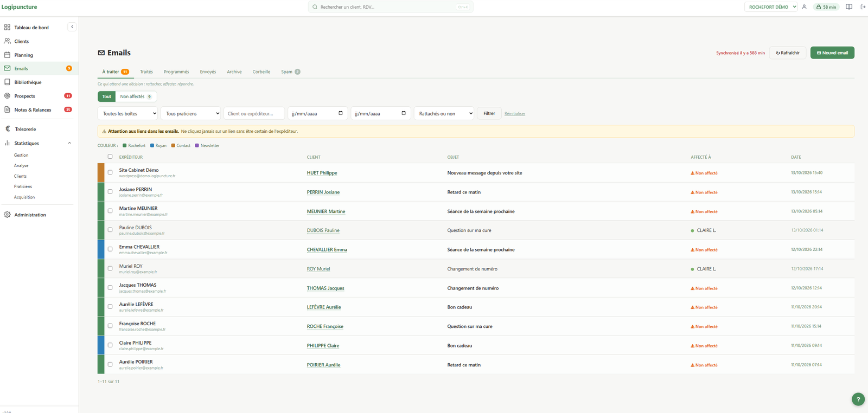Click the Rochefort green color legend swatch
Screen dimensions: 868x413
click(124, 145)
